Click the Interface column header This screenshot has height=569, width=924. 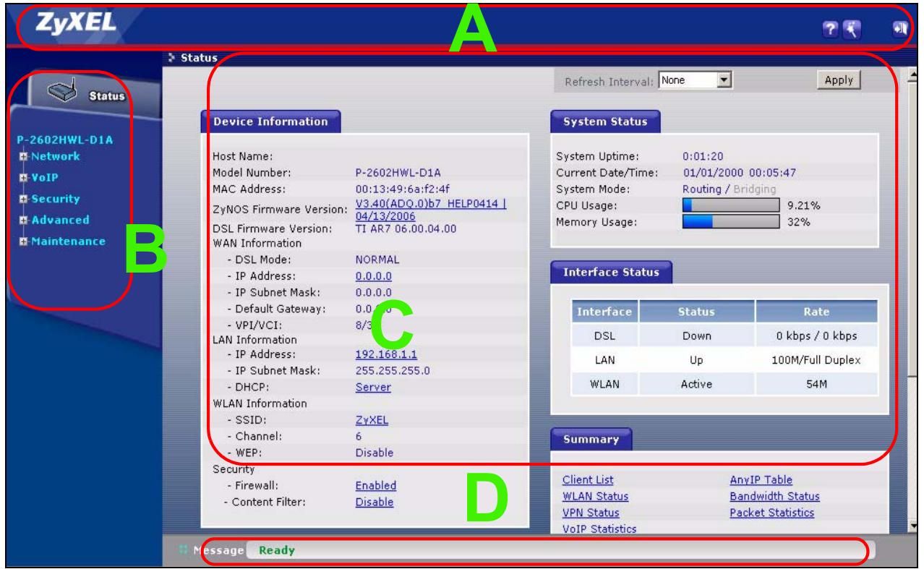pos(604,312)
